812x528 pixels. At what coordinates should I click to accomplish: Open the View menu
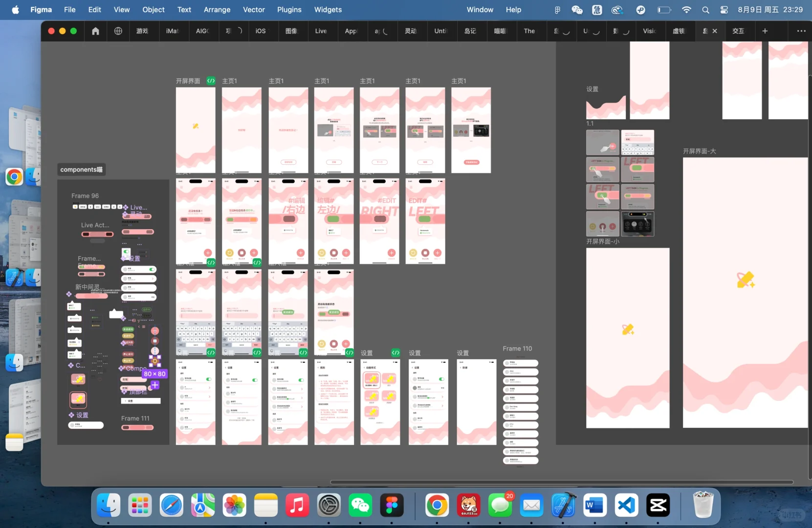click(122, 10)
